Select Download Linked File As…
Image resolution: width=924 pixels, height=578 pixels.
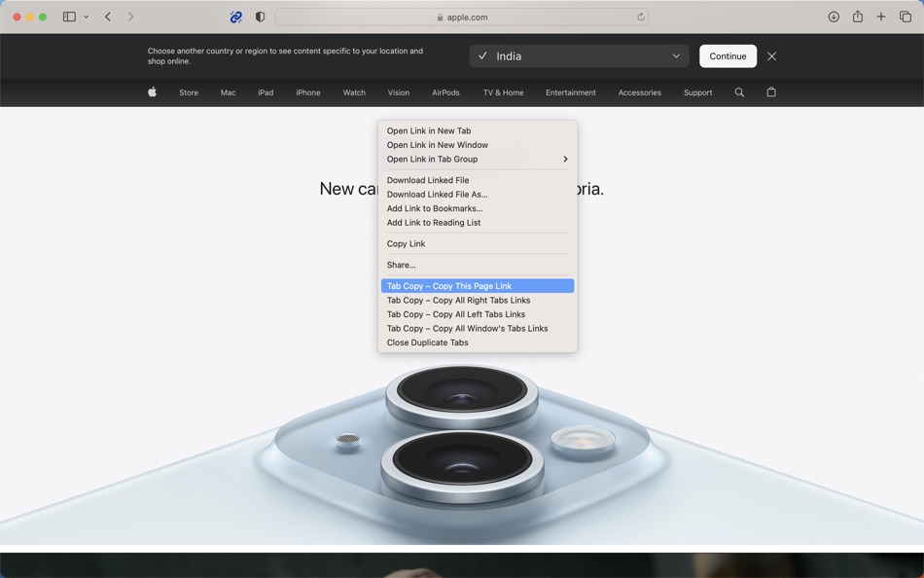[x=478, y=195]
